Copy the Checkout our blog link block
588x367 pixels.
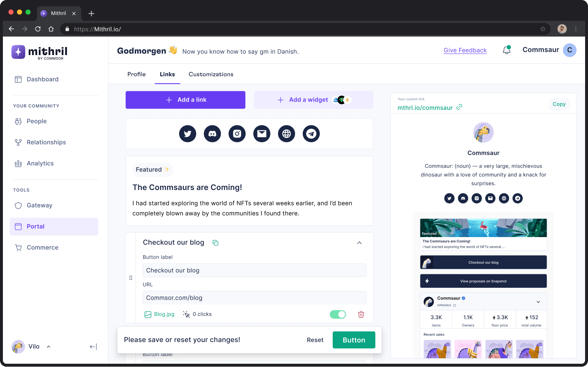tap(215, 243)
